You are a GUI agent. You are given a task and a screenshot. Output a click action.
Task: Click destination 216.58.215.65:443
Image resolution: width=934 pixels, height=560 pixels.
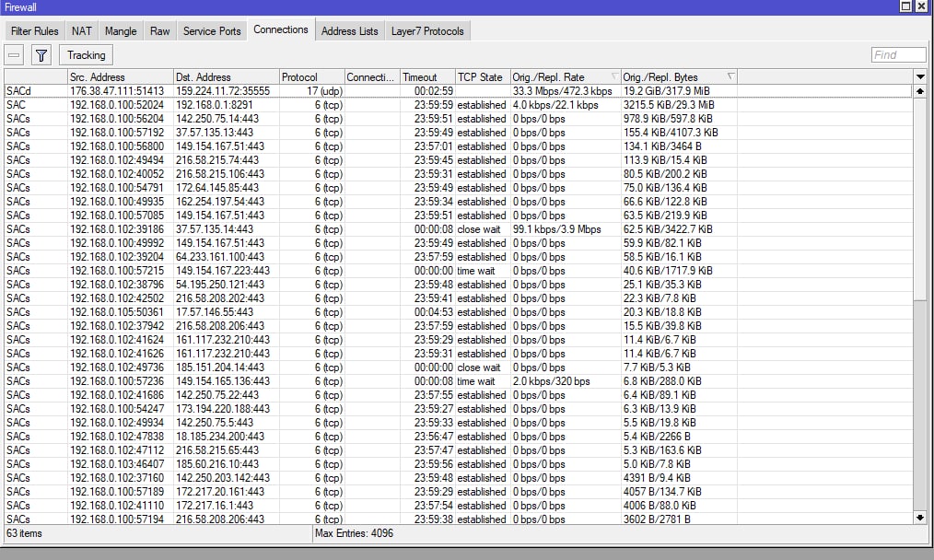click(x=216, y=450)
